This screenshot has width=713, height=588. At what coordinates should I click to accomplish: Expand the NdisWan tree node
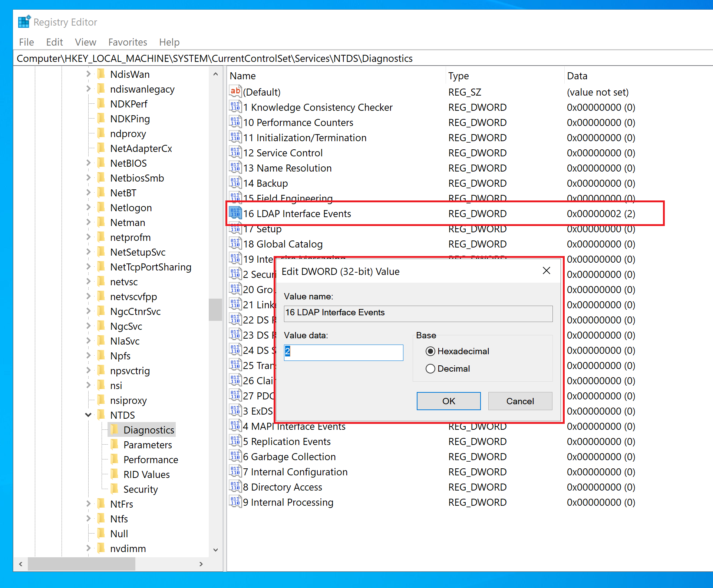(x=88, y=74)
